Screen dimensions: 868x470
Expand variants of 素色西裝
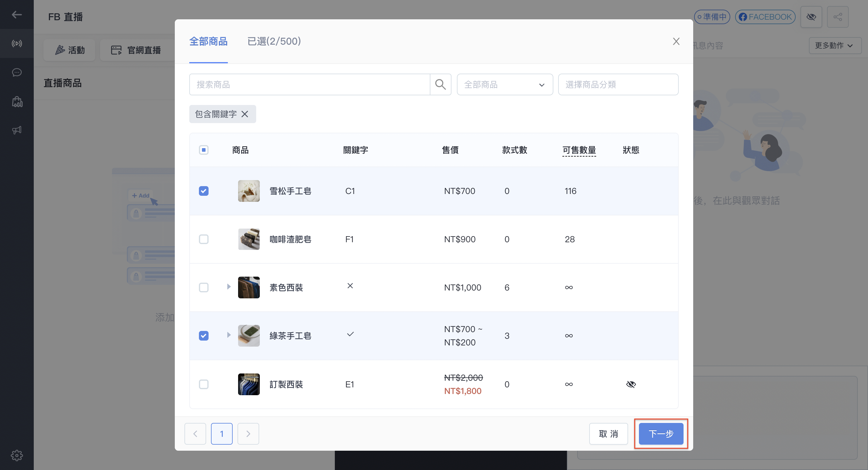[229, 287]
